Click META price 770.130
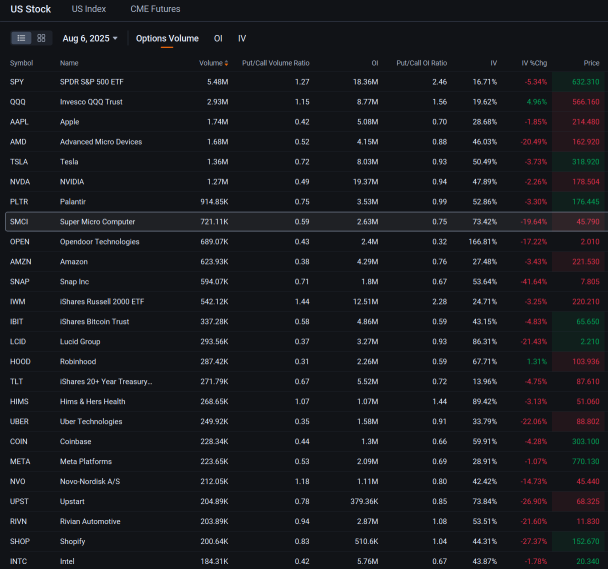The width and height of the screenshot is (608, 569). (x=586, y=462)
